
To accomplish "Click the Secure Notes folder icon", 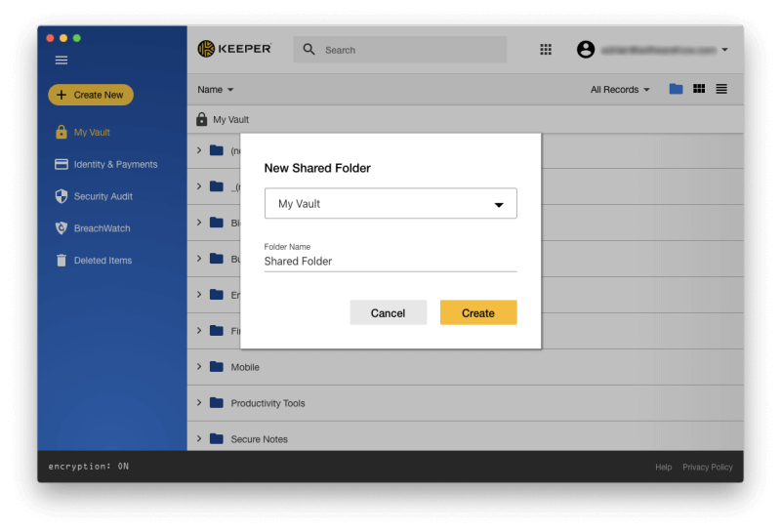I will [217, 438].
